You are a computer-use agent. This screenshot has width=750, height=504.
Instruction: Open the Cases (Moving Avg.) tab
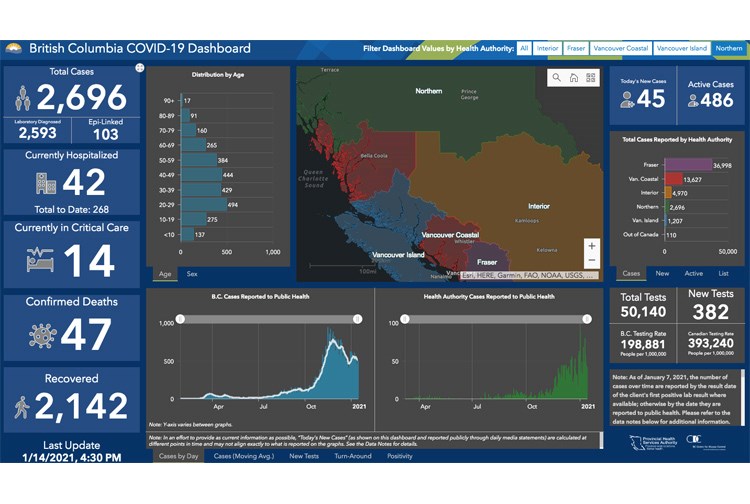[244, 456]
